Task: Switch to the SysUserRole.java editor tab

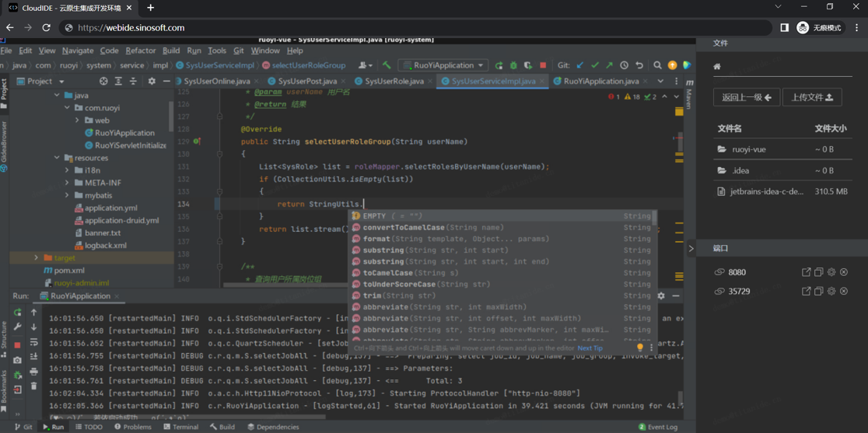Action: 394,81
